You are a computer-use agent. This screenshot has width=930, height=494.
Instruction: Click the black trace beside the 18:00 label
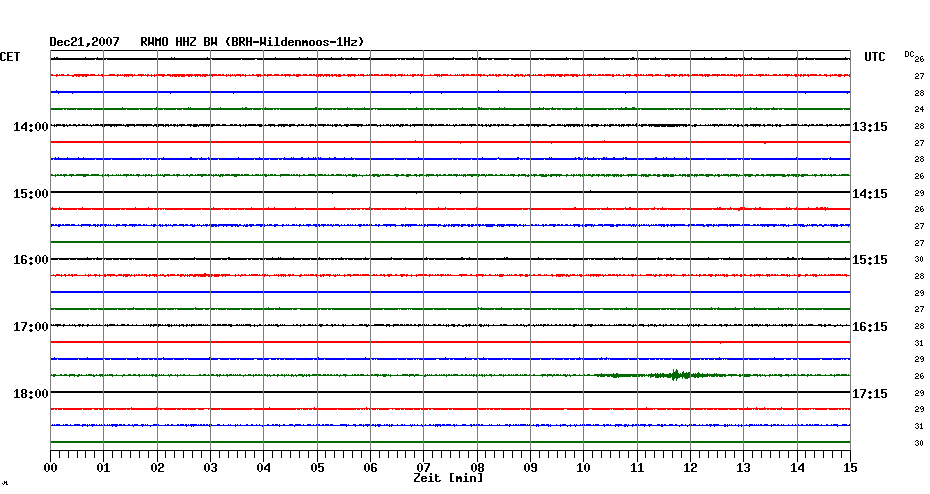[450, 392]
